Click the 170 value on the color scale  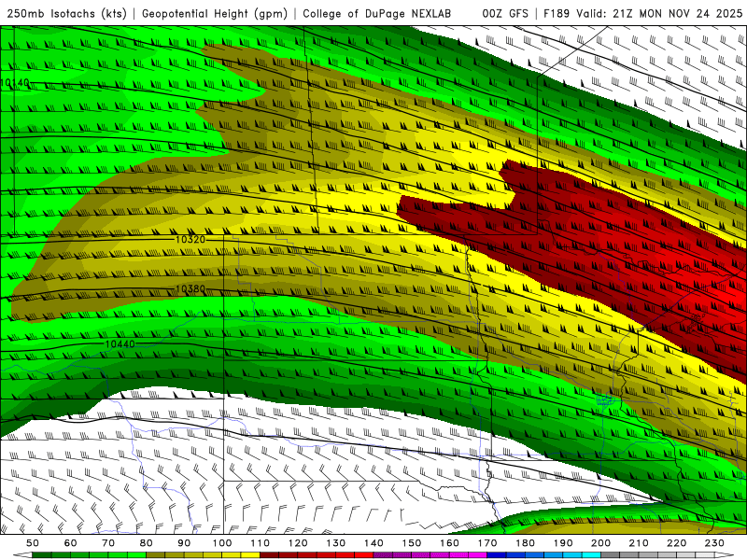(487, 543)
